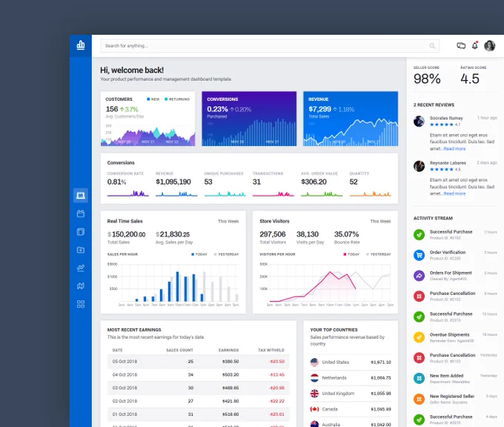Click the Revenue $1,095,190 value
504x427 pixels.
[x=173, y=182]
